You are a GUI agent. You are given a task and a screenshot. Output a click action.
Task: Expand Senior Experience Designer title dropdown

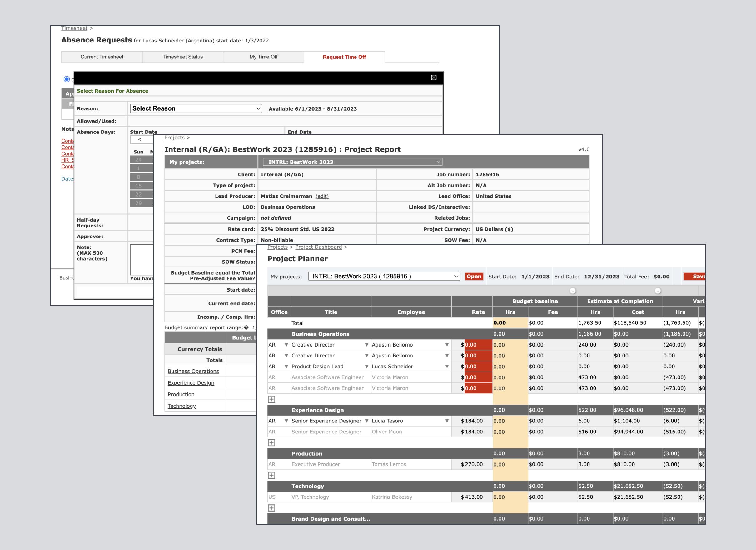[x=366, y=421]
